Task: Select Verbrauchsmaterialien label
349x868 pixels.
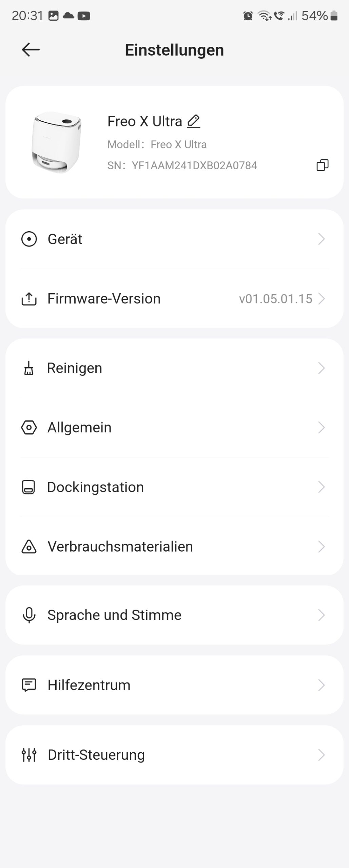Action: pyautogui.click(x=120, y=547)
